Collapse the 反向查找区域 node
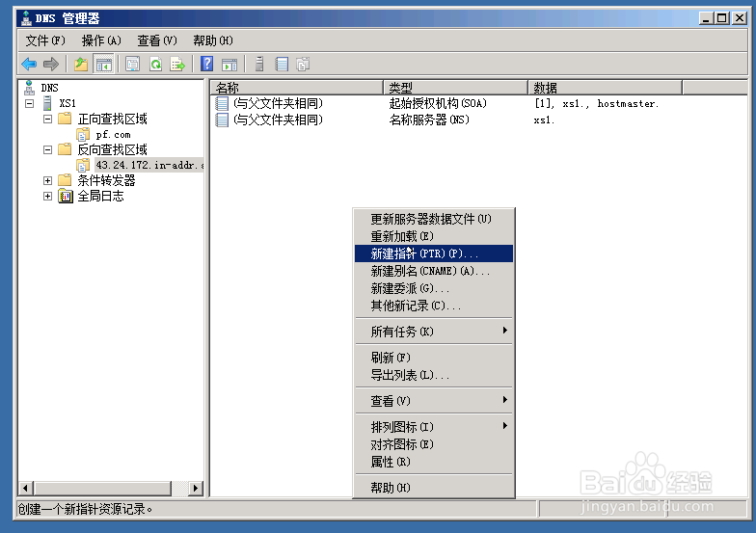The height and width of the screenshot is (533, 756). click(x=48, y=149)
